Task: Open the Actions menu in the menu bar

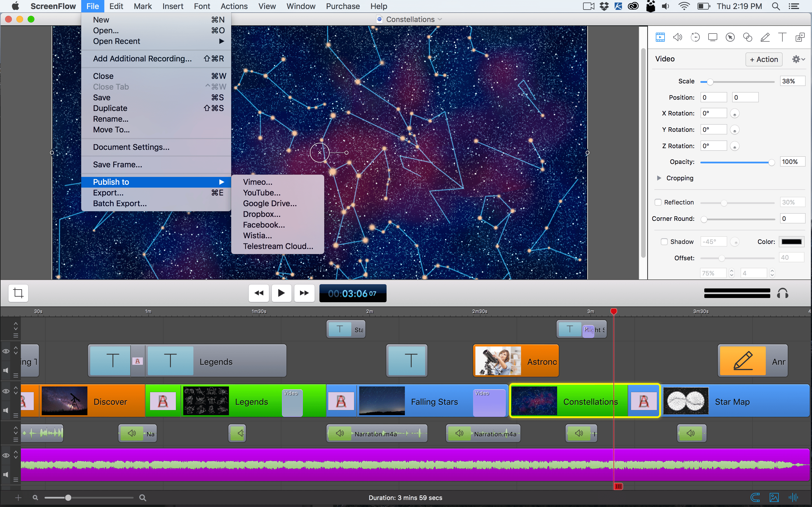Action: pyautogui.click(x=234, y=6)
